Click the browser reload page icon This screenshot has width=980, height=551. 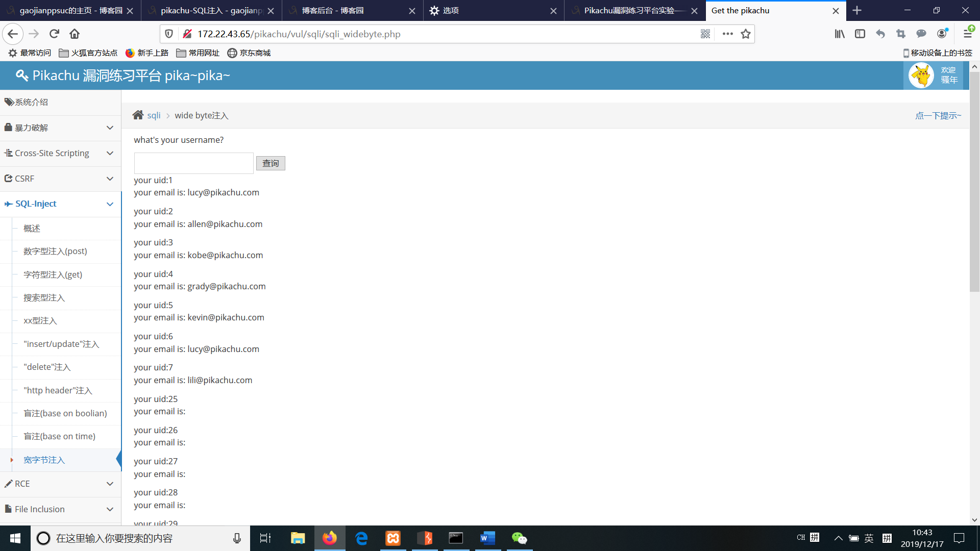[54, 34]
